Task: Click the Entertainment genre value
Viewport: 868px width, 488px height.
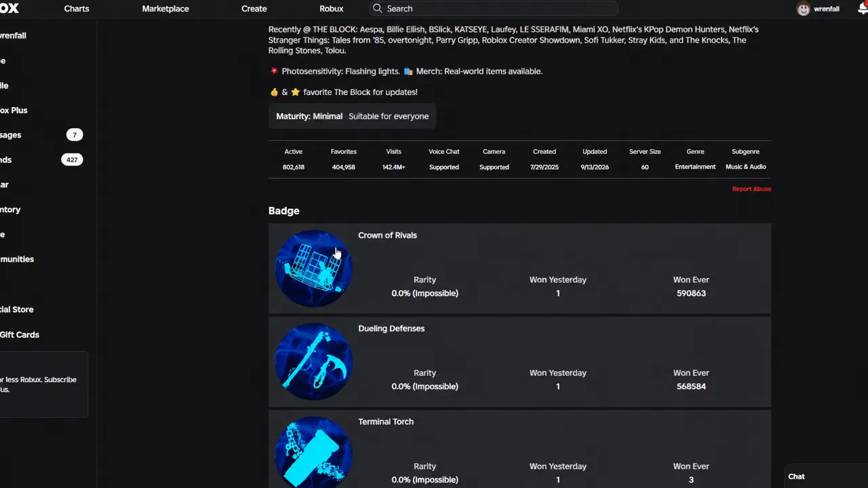Action: pyautogui.click(x=695, y=167)
